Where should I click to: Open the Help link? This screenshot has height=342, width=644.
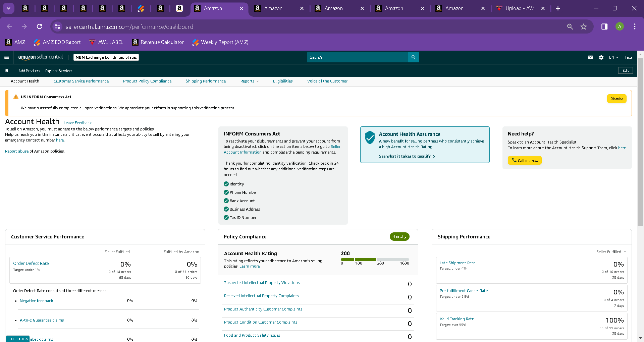628,57
